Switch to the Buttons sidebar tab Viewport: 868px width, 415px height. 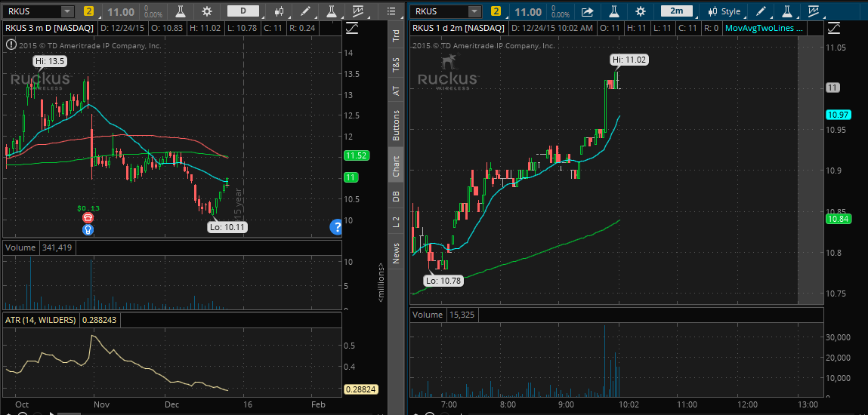[396, 124]
